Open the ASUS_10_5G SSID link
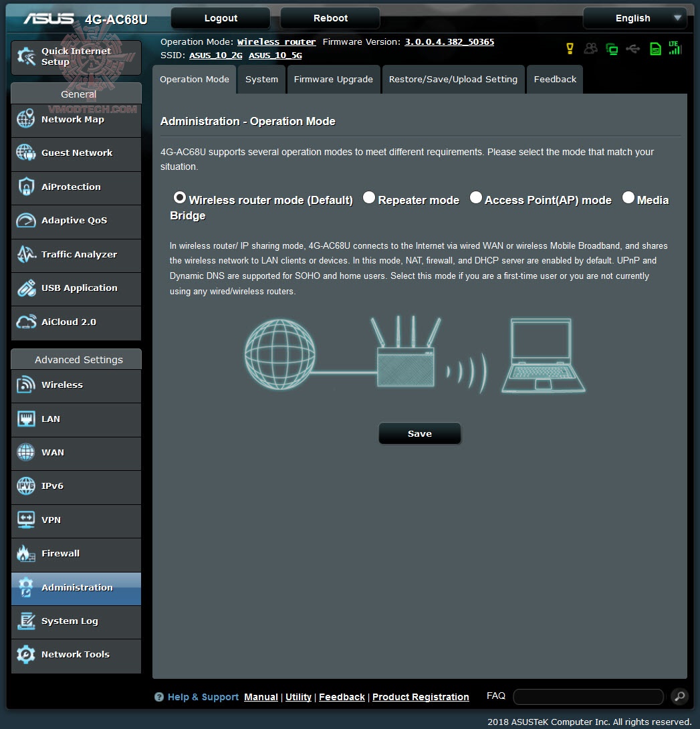 [275, 56]
